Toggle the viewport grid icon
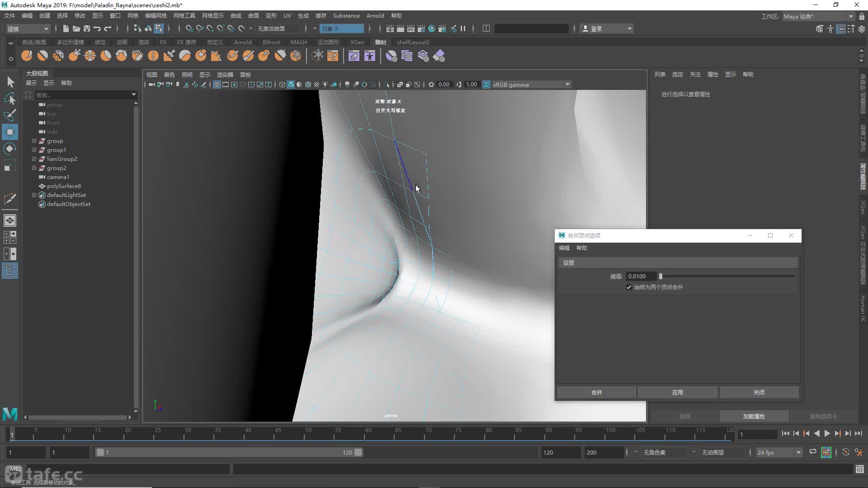868x488 pixels. click(x=217, y=84)
